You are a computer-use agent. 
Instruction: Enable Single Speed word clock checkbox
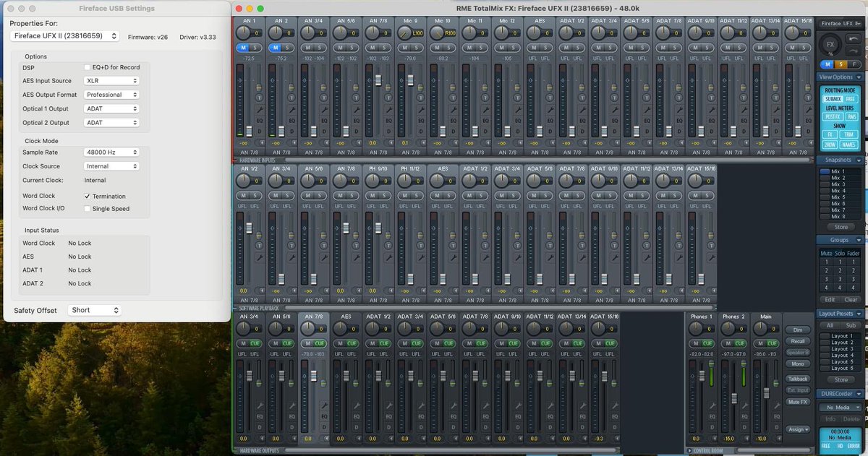coord(87,209)
